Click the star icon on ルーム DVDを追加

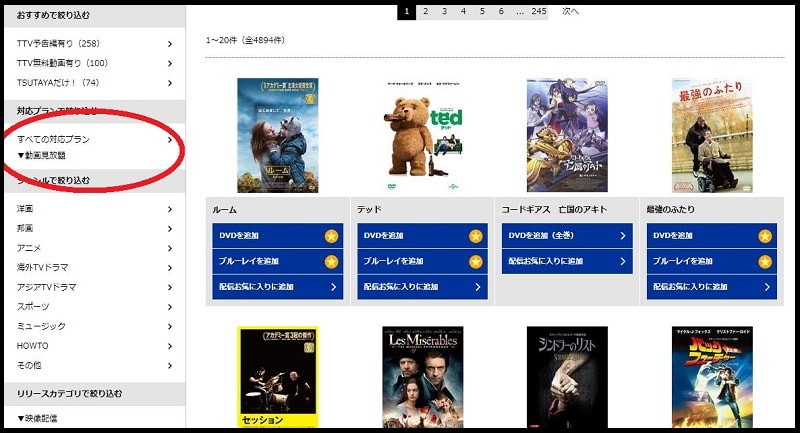[x=331, y=236]
